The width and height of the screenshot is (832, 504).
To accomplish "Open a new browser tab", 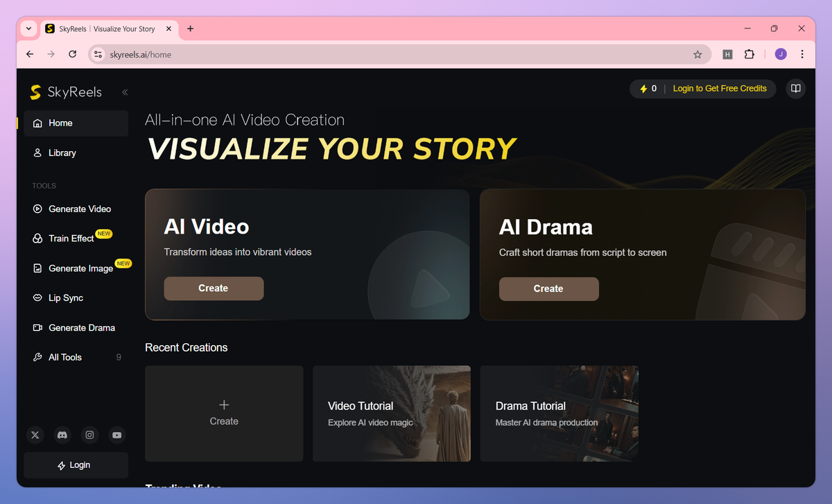I will pos(191,28).
